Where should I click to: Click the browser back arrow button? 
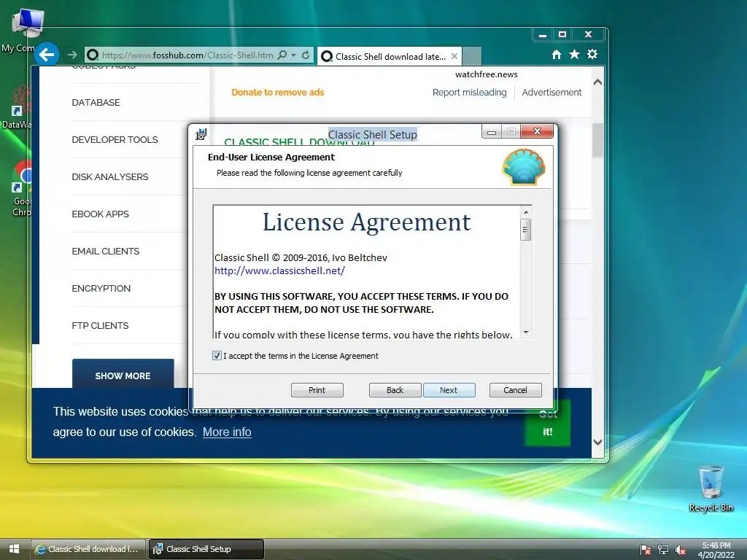47,55
